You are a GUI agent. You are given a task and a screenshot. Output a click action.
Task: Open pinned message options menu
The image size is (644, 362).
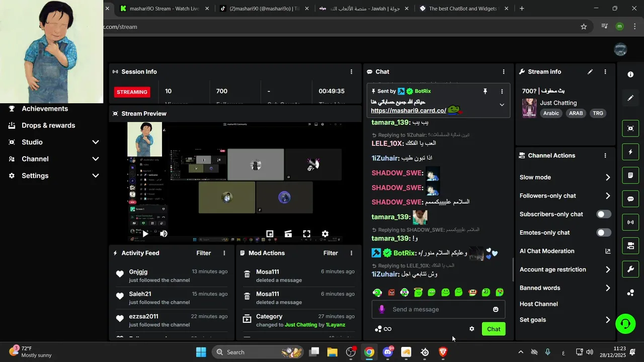(502, 92)
